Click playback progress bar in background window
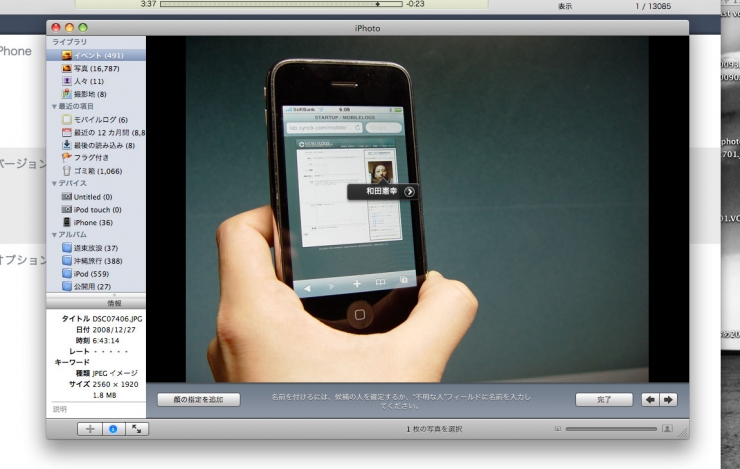Viewport: 740px width, 469px height. (x=281, y=4)
